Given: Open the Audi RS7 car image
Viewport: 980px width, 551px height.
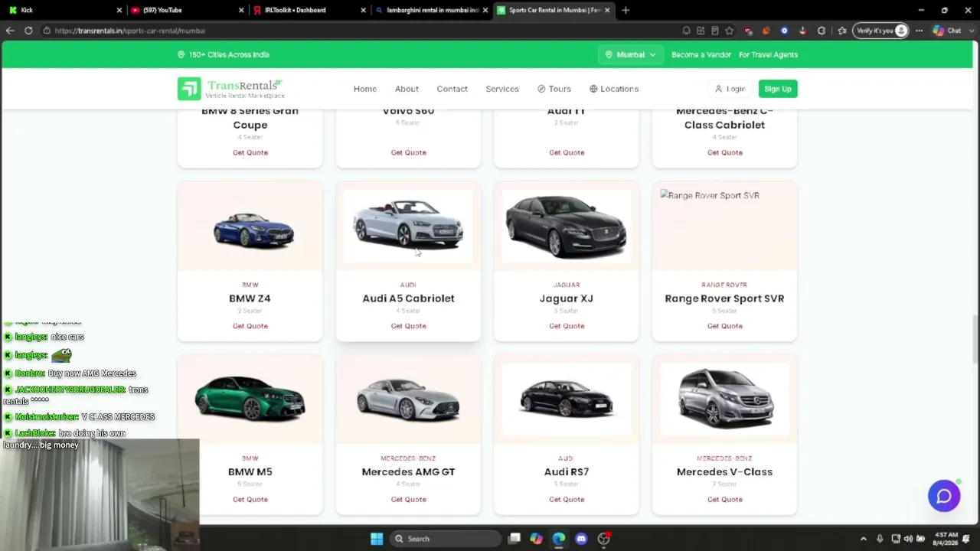Looking at the screenshot, I should tap(567, 399).
